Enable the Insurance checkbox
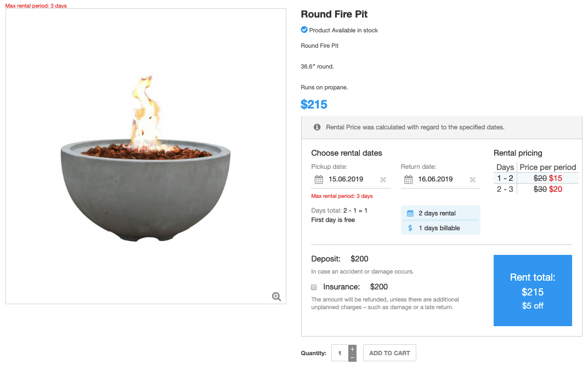 tap(314, 287)
